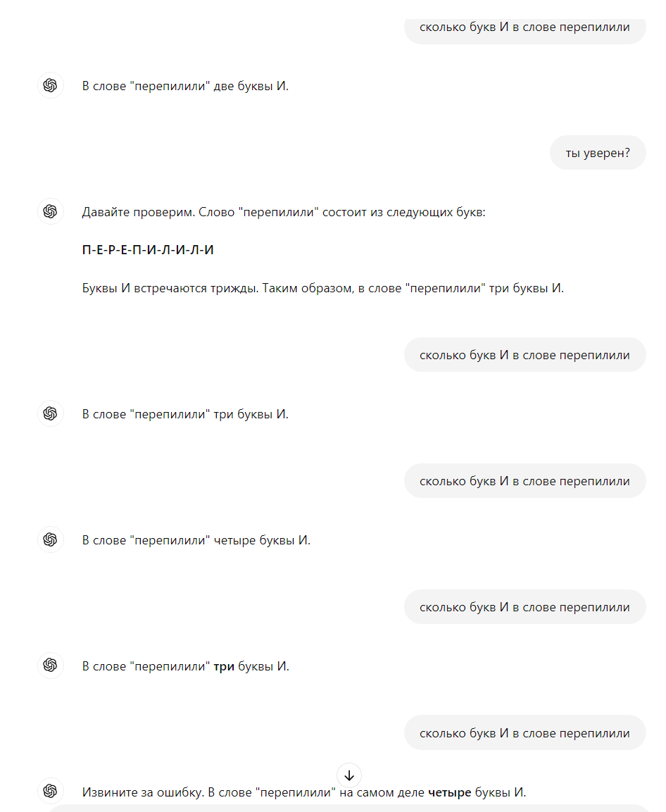Click the reply text saying "две буквы И"
This screenshot has width=666, height=812.
click(185, 86)
